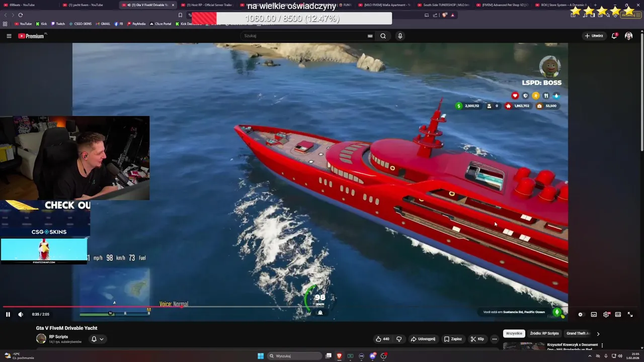
Task: Switch to FIVEM Advanced Pet Shop V2 tab
Action: pyautogui.click(x=503, y=5)
